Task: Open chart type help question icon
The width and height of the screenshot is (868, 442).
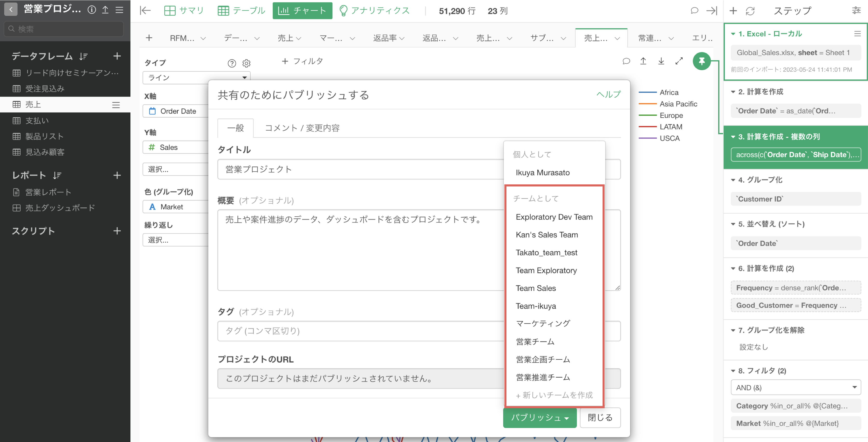Action: 231,63
